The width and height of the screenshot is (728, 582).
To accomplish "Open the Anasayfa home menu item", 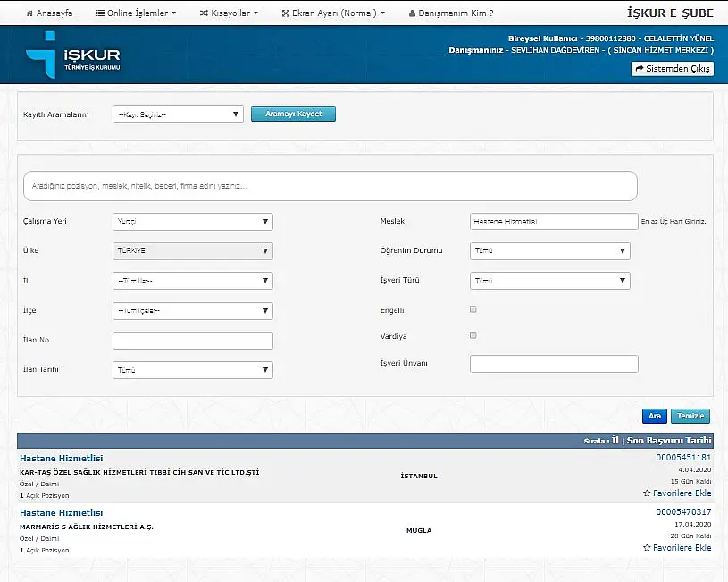I will point(49,13).
